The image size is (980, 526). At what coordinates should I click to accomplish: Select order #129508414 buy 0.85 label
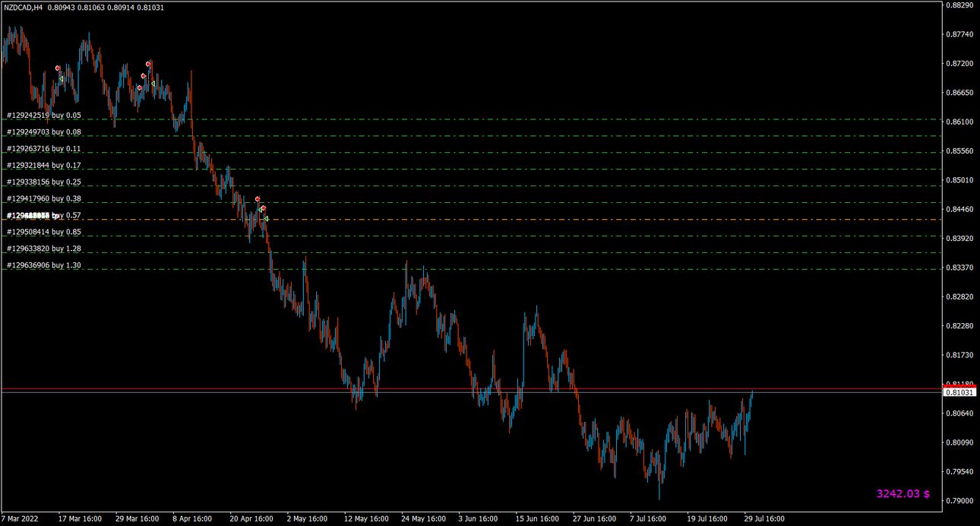click(x=44, y=232)
